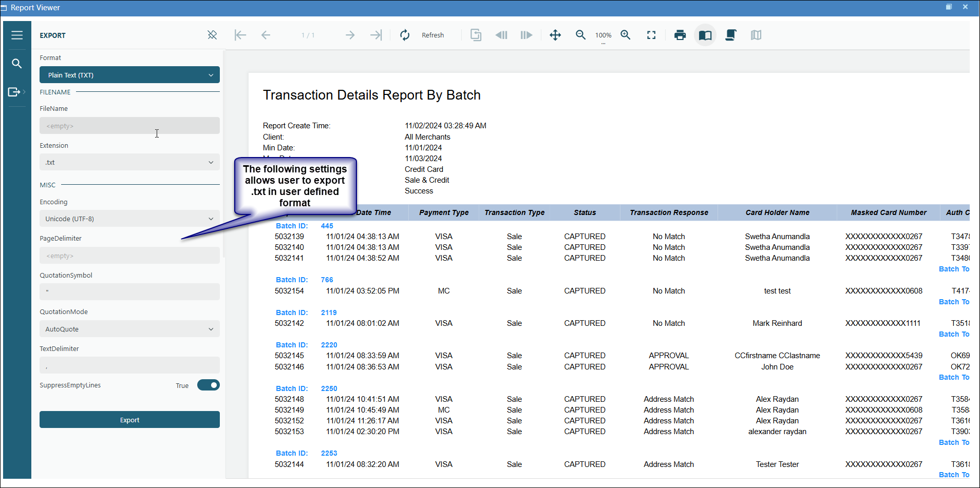Unpin the Export panel
Image resolution: width=980 pixels, height=488 pixels.
pyautogui.click(x=212, y=35)
